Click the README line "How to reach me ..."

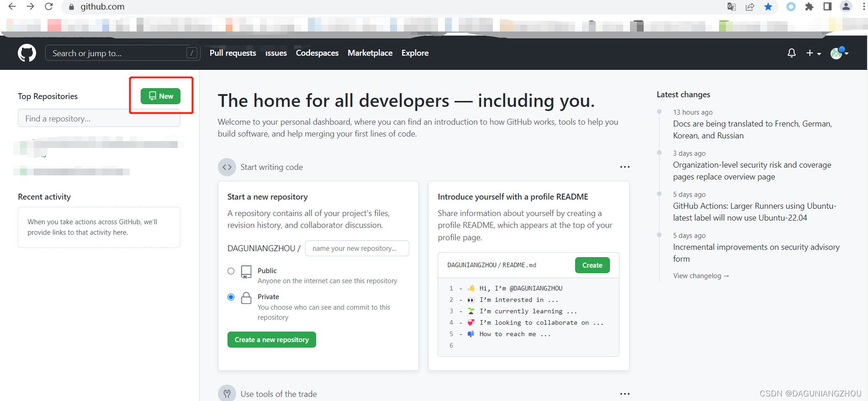point(515,334)
